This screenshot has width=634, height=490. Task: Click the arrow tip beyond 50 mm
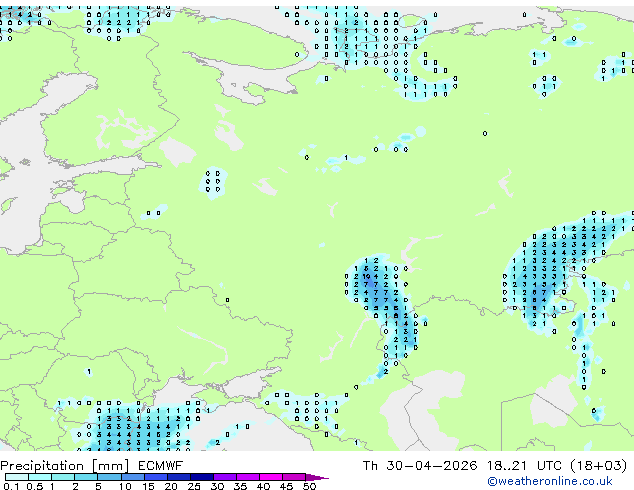(x=317, y=477)
